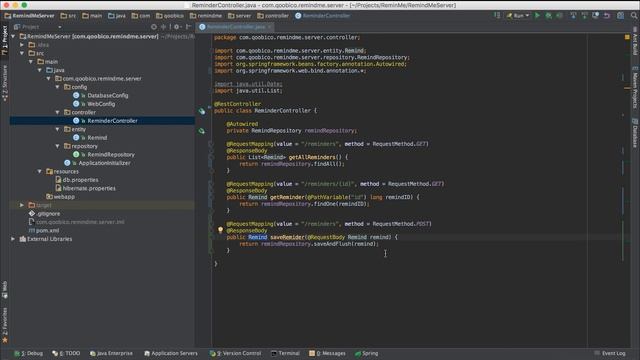
Task: Click the qoobico breadcrumb in navigation bar
Action: click(170, 16)
